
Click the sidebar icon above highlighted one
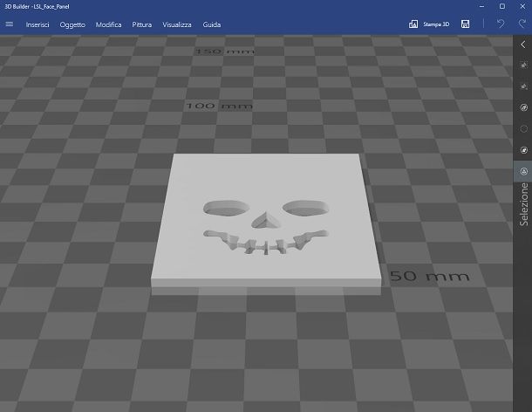(523, 150)
